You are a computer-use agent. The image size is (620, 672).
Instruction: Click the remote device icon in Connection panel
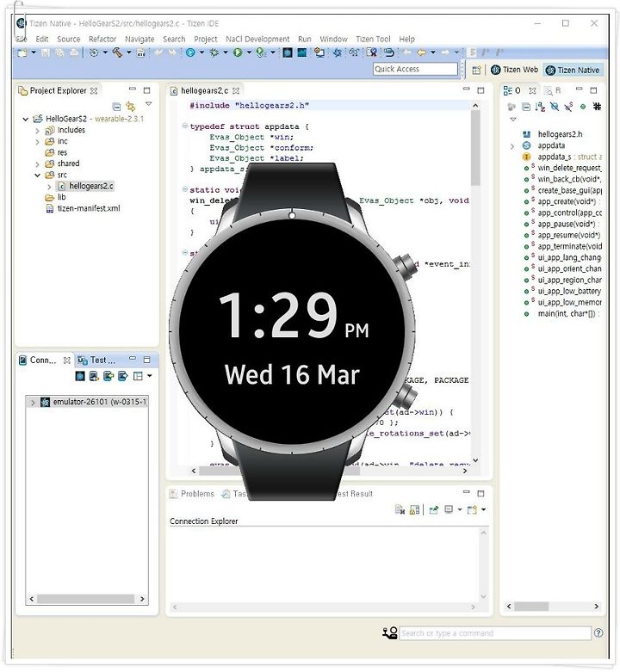[94, 376]
